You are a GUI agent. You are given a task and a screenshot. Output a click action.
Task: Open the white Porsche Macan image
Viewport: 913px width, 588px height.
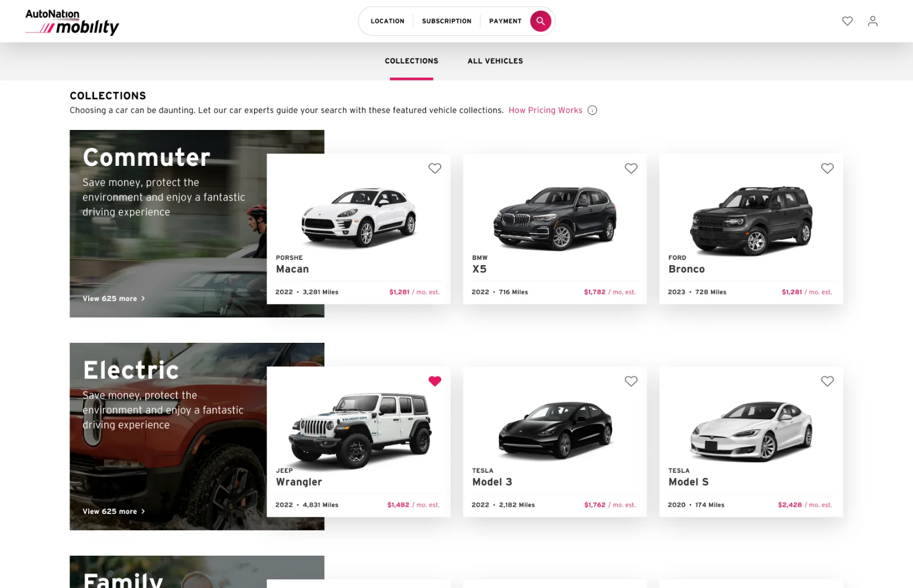359,216
